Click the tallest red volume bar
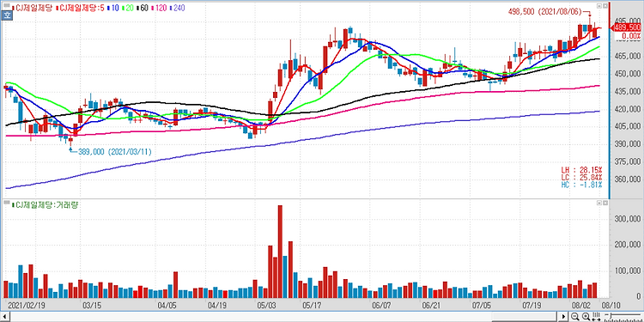 point(280,252)
